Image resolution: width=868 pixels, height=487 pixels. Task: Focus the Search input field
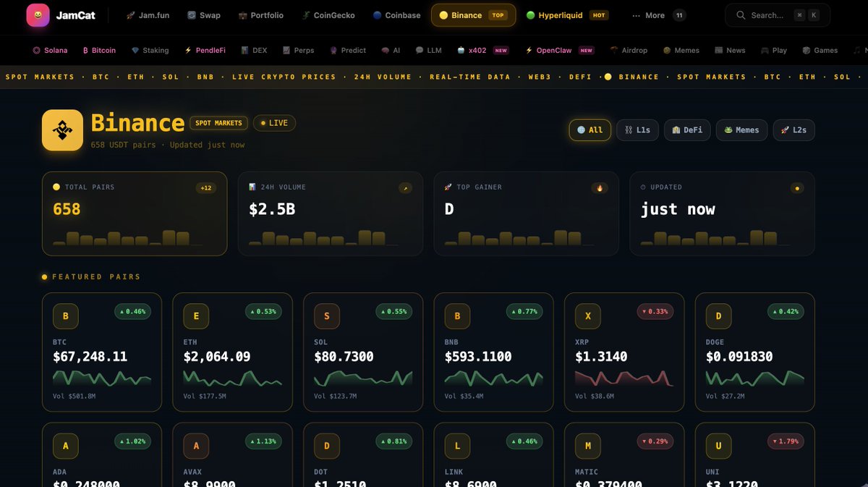pyautogui.click(x=778, y=15)
